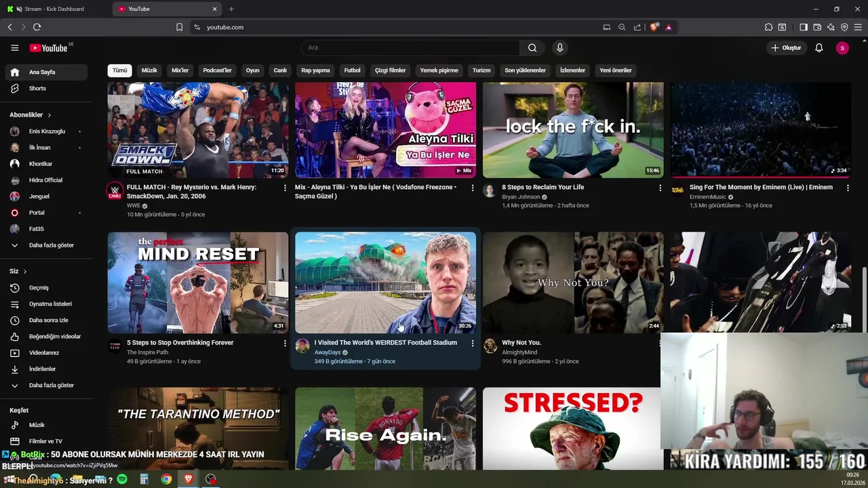Screen dimensions: 868x488
Task: Open Calculator from the taskbar
Action: [144, 479]
